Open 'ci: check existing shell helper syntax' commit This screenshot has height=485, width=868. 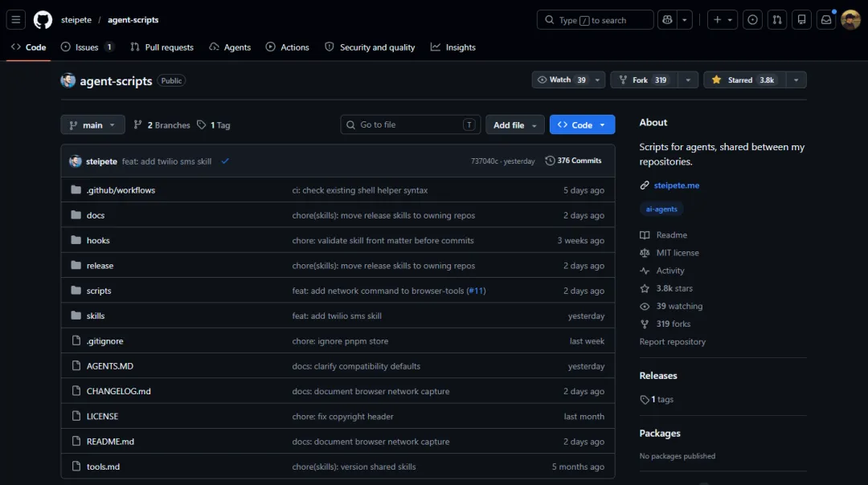coord(360,190)
